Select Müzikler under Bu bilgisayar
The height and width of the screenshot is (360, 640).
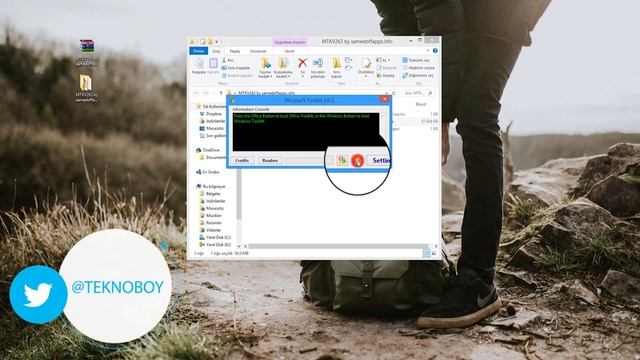pyautogui.click(x=211, y=215)
